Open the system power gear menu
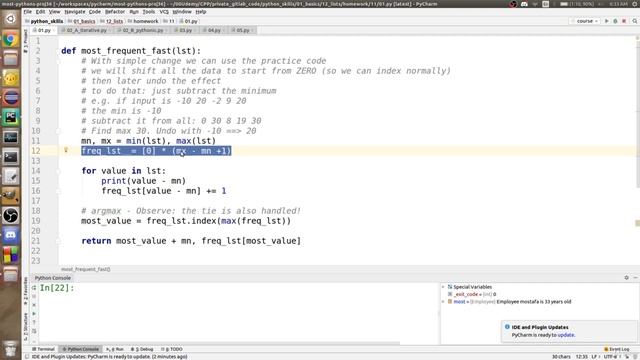Image resolution: width=640 pixels, height=360 pixels. click(x=636, y=4)
